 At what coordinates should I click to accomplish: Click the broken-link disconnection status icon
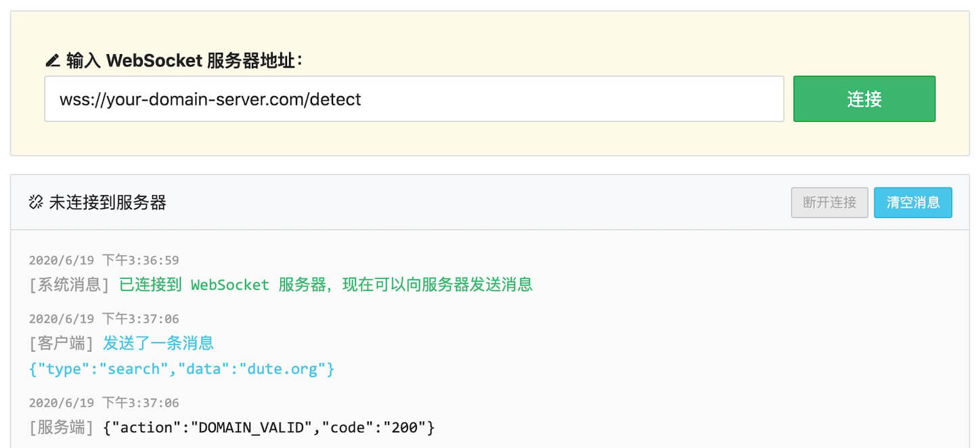click(x=35, y=202)
